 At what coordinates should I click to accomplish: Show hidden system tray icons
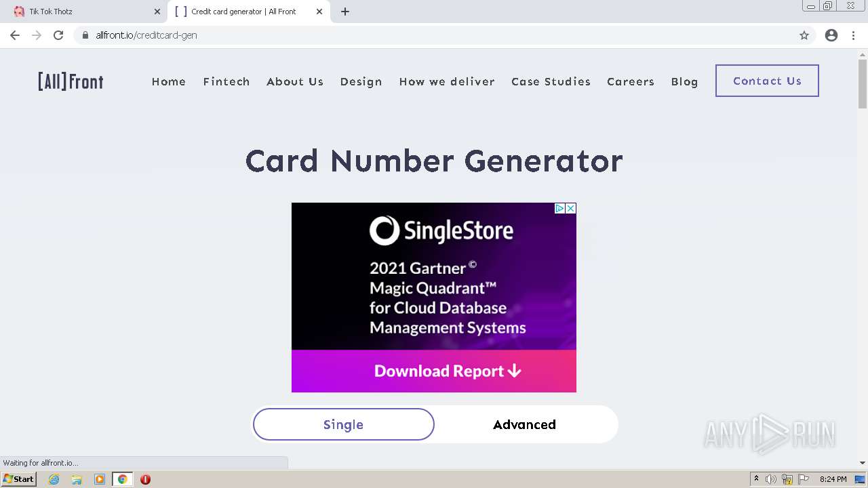pos(756,479)
